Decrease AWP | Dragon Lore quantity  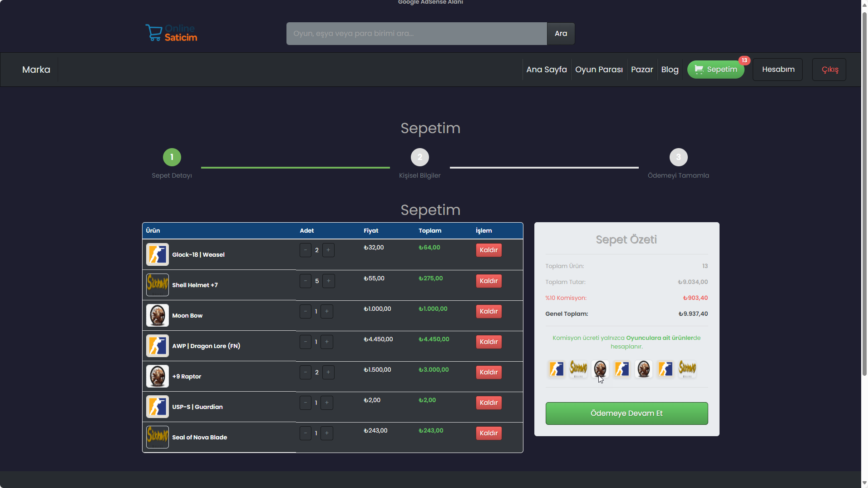click(306, 342)
